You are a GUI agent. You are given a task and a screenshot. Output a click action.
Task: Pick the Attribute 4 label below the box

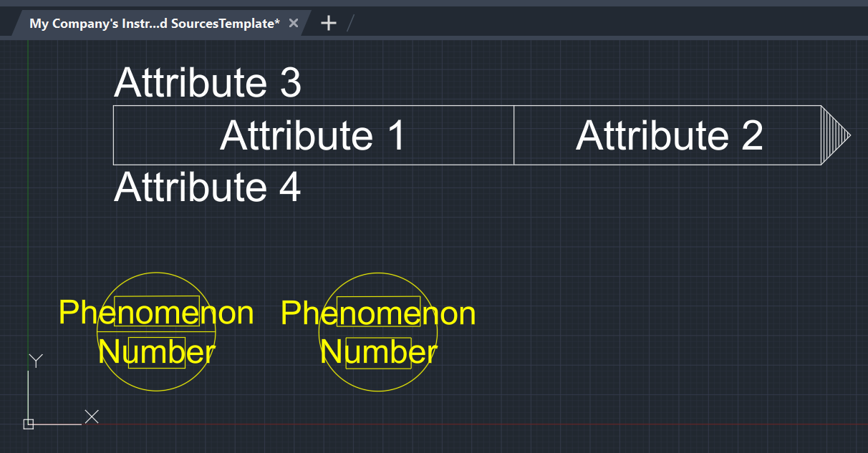pos(207,187)
